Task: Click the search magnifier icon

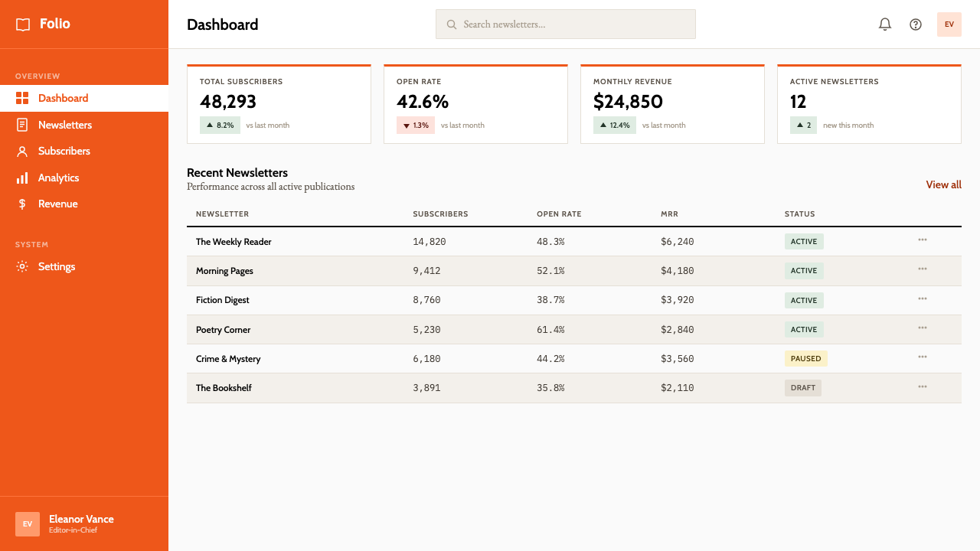Action: point(452,24)
